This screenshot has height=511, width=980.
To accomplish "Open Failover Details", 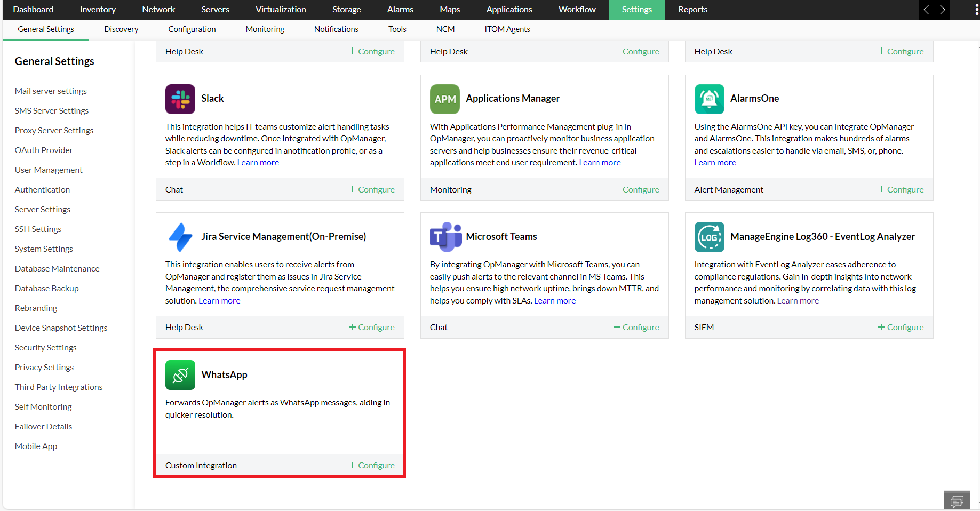I will (43, 427).
